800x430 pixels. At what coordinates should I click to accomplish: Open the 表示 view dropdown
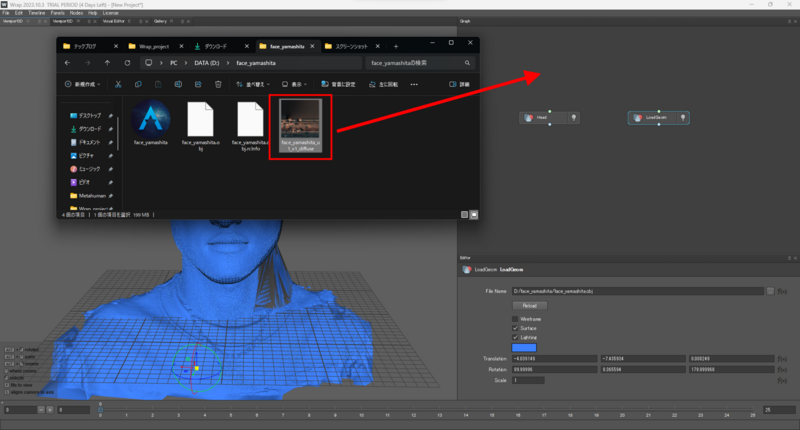294,84
